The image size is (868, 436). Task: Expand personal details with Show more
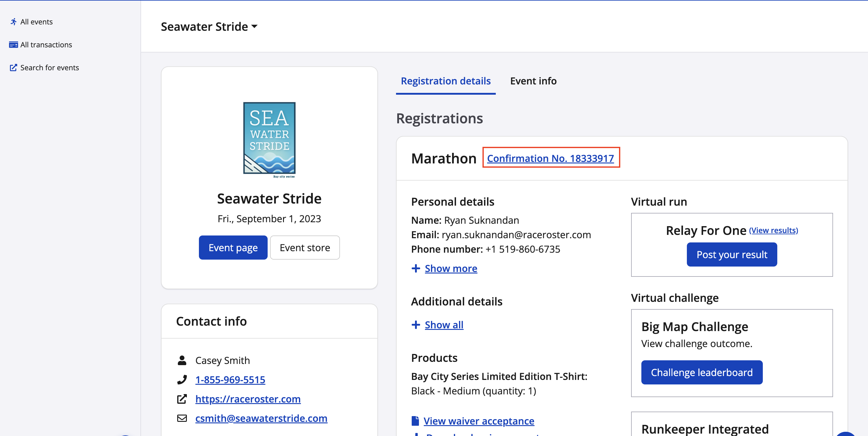pyautogui.click(x=451, y=268)
